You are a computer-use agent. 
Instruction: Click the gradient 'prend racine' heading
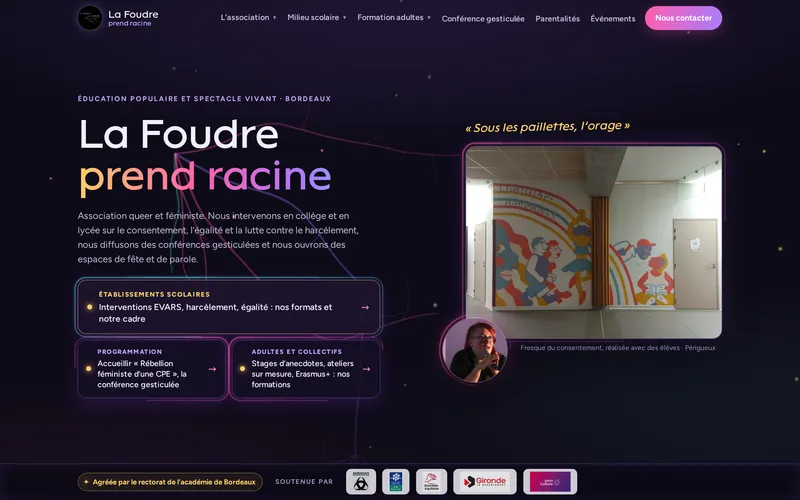(205, 177)
